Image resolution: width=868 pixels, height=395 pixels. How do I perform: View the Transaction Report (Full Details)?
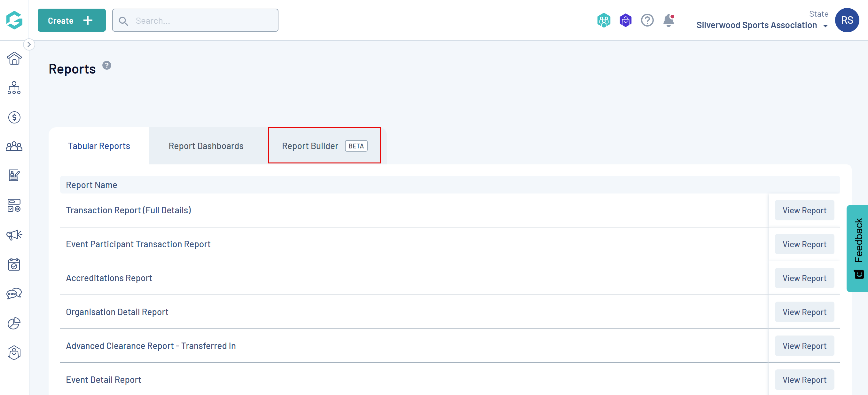(804, 210)
